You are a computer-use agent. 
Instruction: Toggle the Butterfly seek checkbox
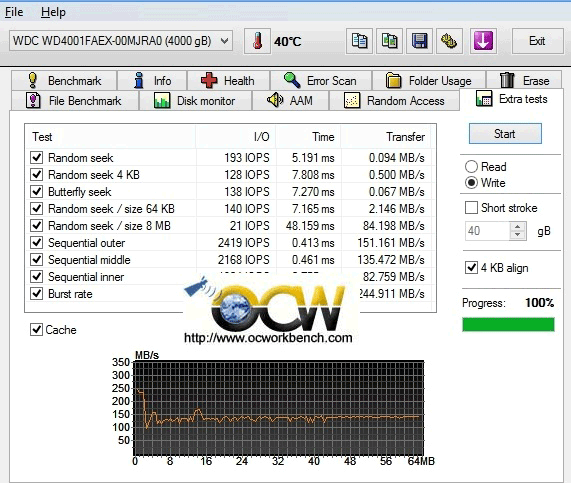tap(36, 192)
